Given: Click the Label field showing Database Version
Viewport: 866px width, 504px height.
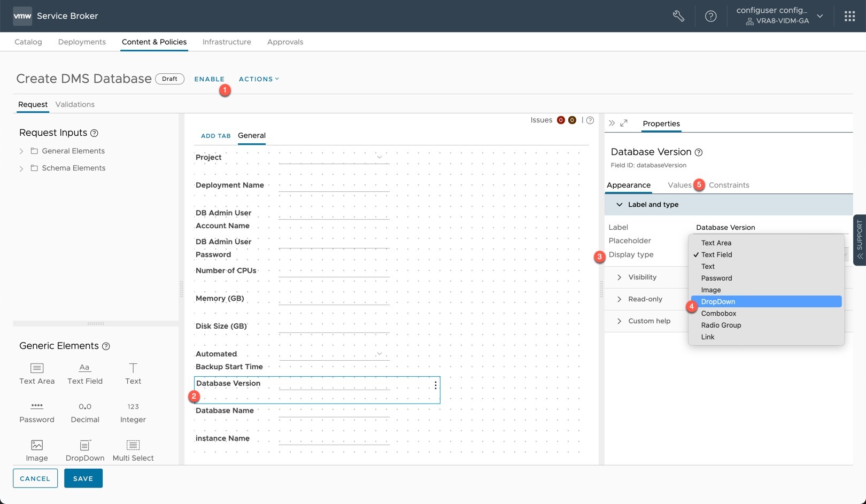Looking at the screenshot, I should click(x=771, y=227).
